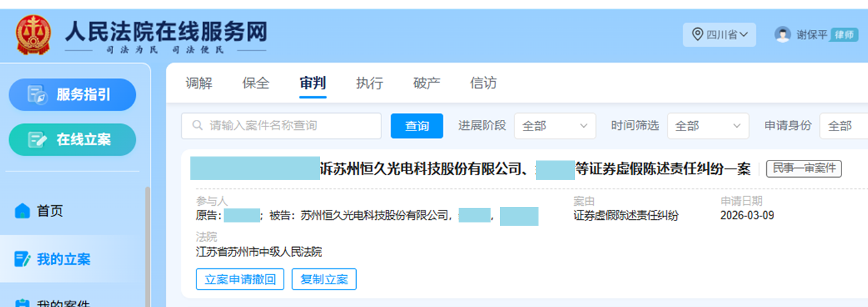Screen dimensions: 868x307
Task: Expand the 进展阶段 dropdown showing 全部
Action: [x=555, y=126]
